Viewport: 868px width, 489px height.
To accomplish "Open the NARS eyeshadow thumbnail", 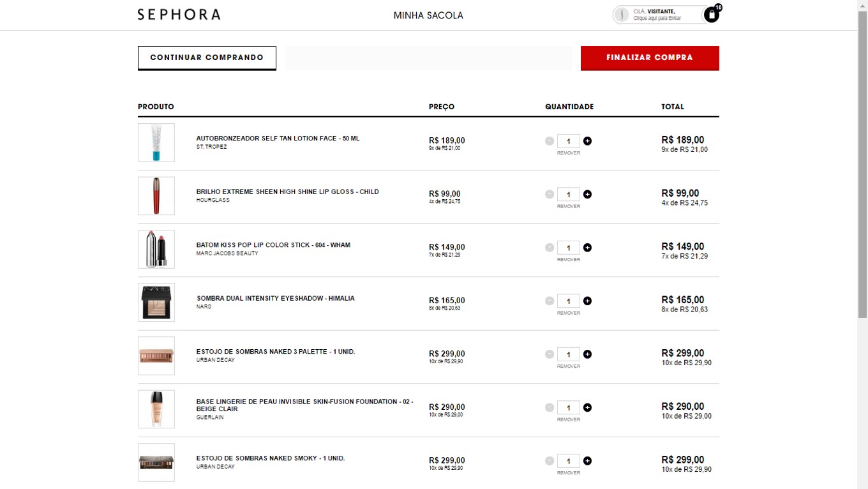I will pyautogui.click(x=156, y=303).
